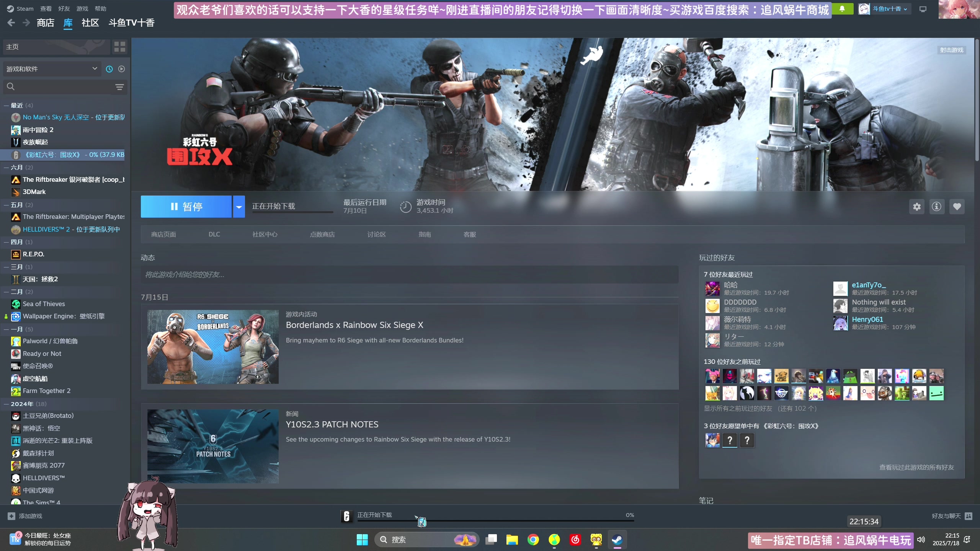Collapse the 六月 category
The image size is (980, 551).
pyautogui.click(x=6, y=167)
